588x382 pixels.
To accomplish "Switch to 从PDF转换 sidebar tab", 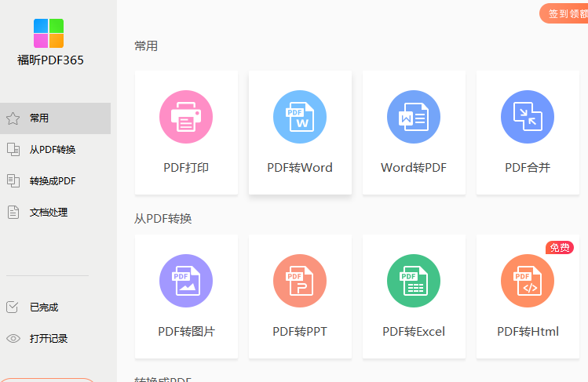I will coord(56,150).
